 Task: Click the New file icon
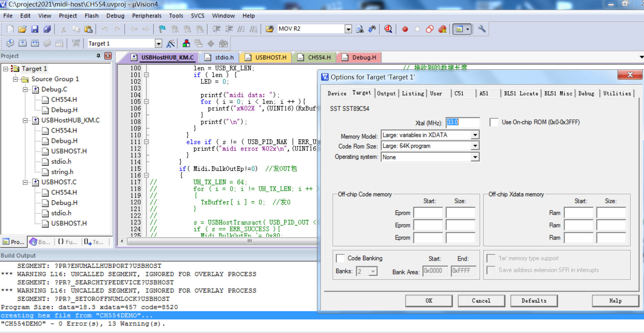(x=10, y=29)
